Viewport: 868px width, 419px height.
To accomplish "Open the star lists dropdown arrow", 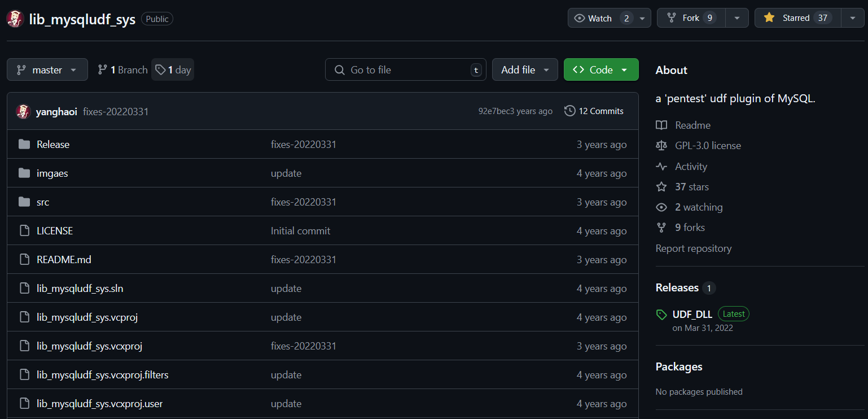I will (852, 18).
